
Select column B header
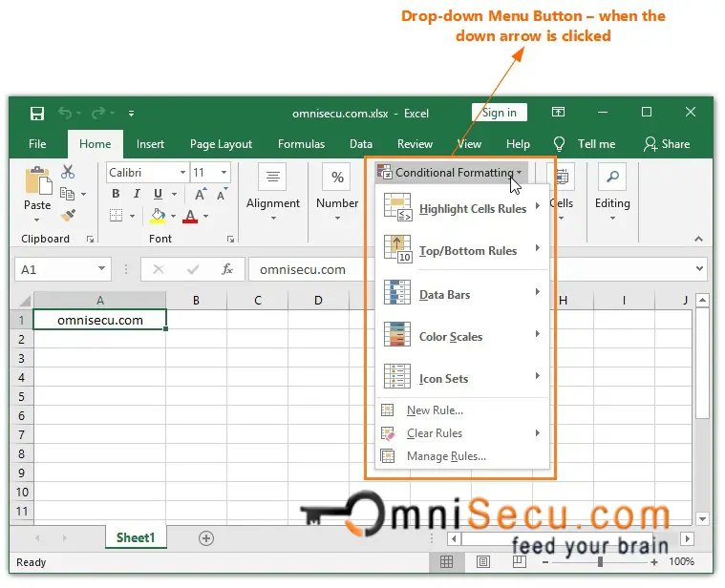[196, 301]
